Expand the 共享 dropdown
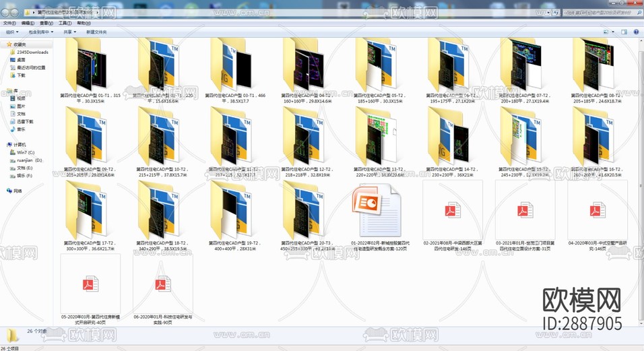Screen dimensions: 644x351 pyautogui.click(x=69, y=32)
